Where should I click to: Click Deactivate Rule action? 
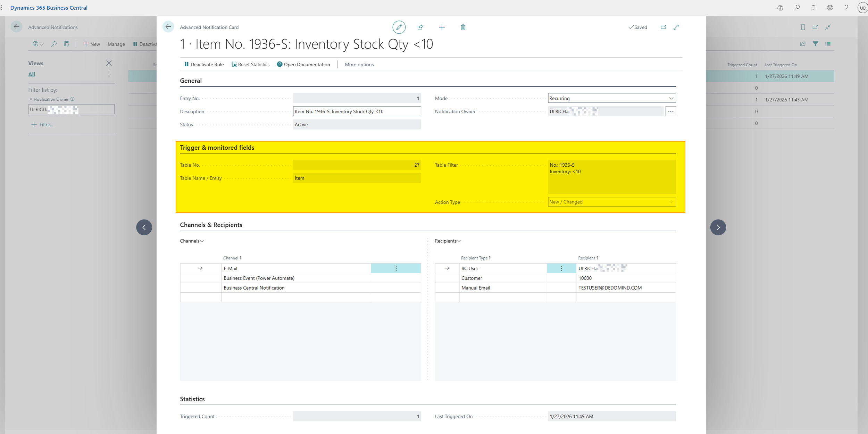(x=204, y=65)
